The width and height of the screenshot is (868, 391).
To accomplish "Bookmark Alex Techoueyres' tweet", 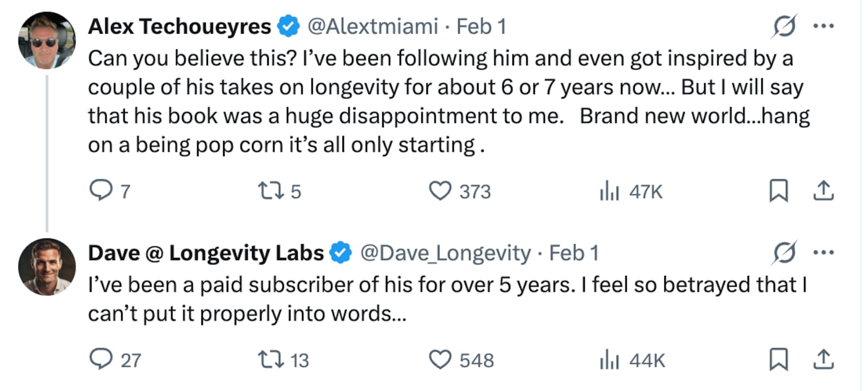I will [778, 191].
